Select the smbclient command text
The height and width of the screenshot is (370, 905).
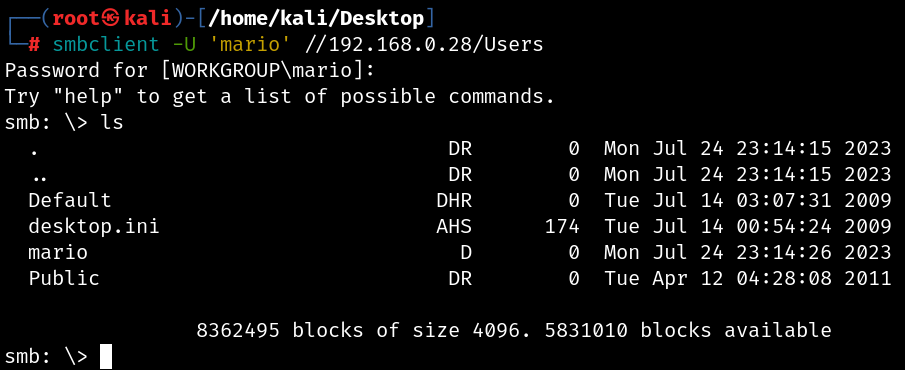[x=106, y=44]
